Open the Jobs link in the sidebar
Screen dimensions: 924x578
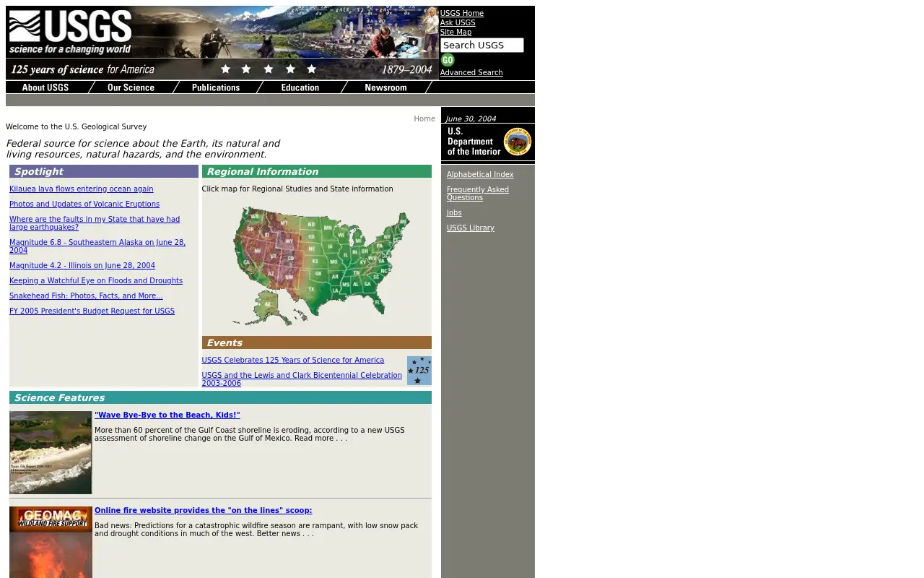click(x=454, y=212)
